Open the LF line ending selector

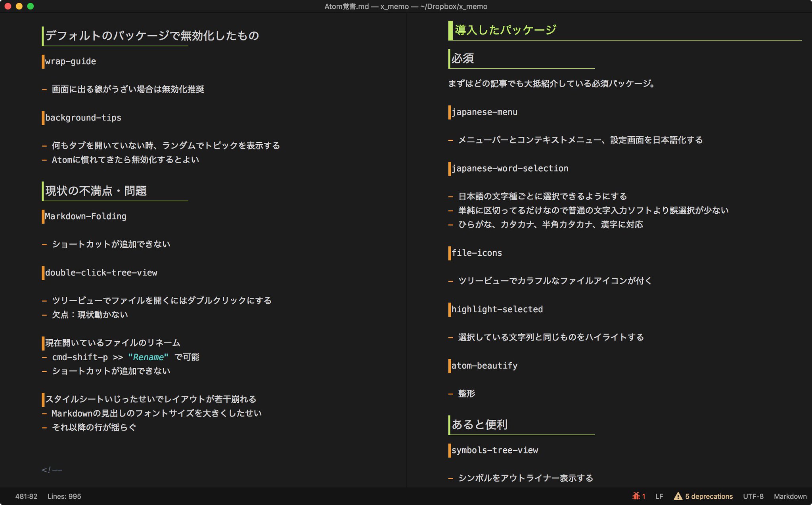pyautogui.click(x=659, y=496)
